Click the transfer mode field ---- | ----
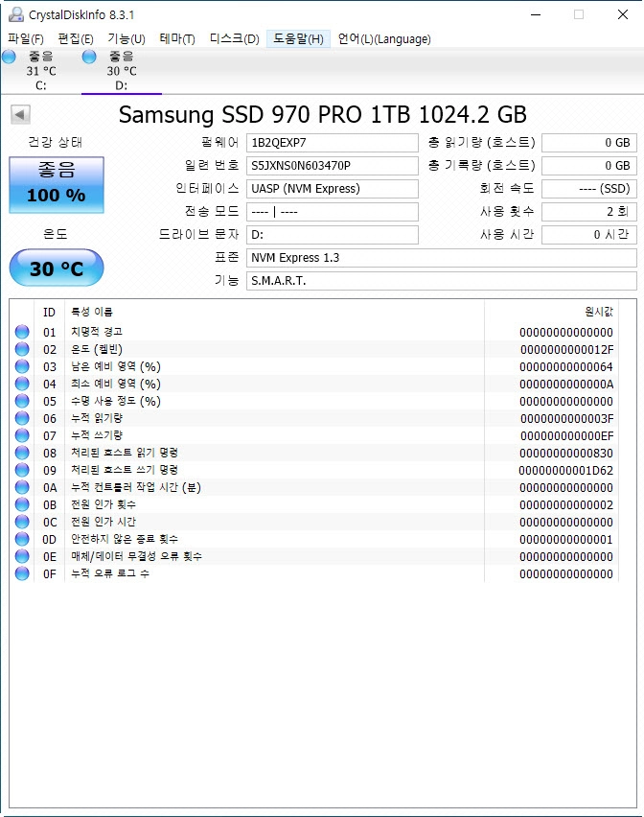This screenshot has width=644, height=817. (x=333, y=212)
